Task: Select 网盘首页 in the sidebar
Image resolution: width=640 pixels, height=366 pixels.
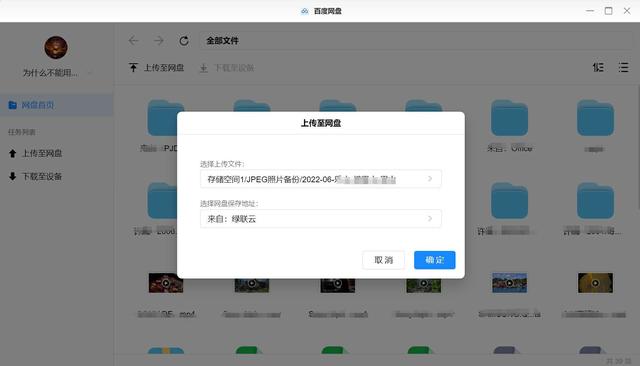Action: point(57,105)
